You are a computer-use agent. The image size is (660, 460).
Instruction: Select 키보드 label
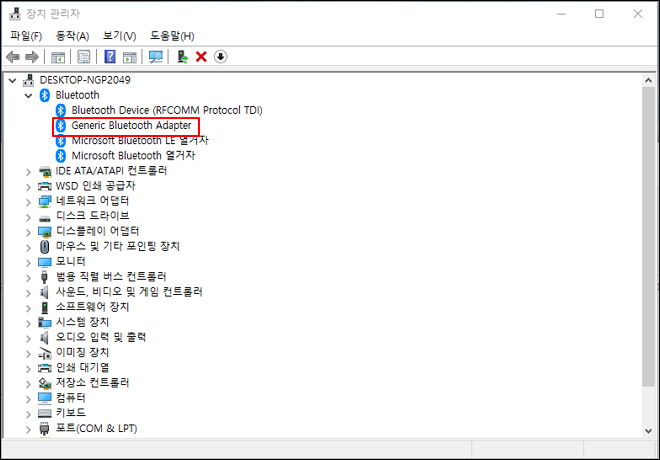[x=71, y=413]
